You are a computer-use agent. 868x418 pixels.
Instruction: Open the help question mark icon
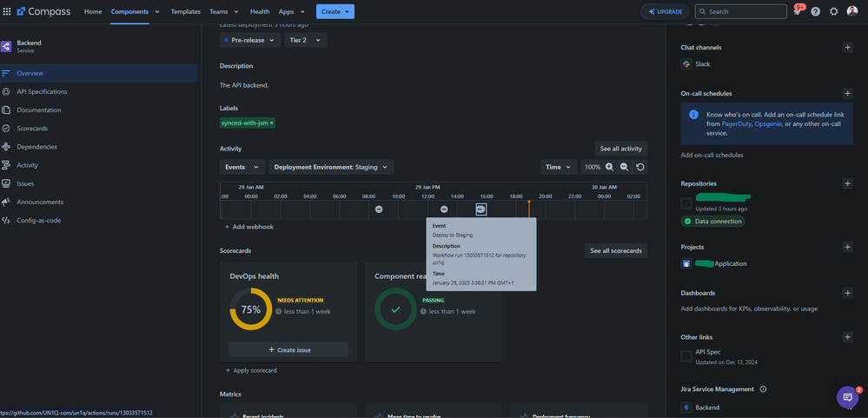click(815, 11)
